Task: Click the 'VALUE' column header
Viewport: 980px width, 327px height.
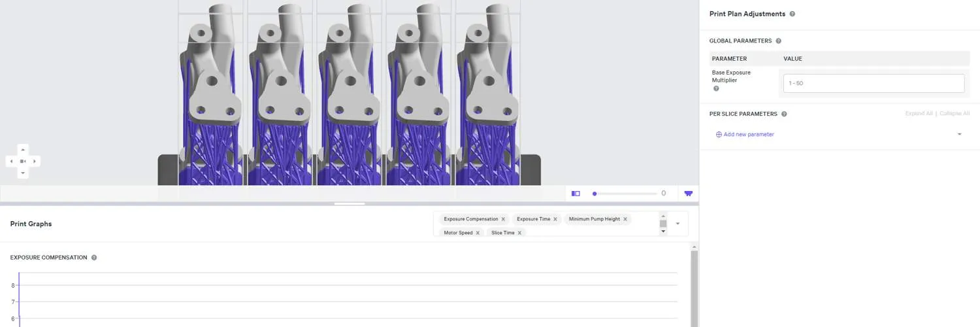Action: [792, 59]
